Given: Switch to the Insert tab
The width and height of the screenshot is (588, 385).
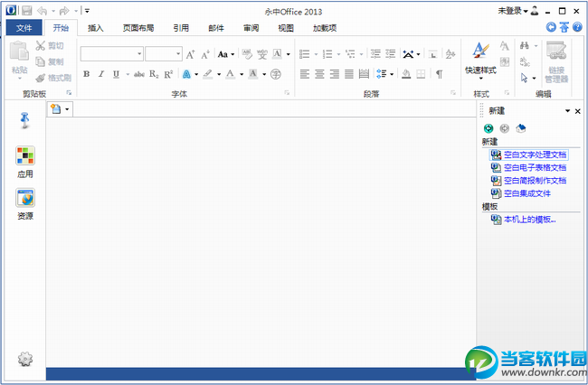Looking at the screenshot, I should 95,28.
